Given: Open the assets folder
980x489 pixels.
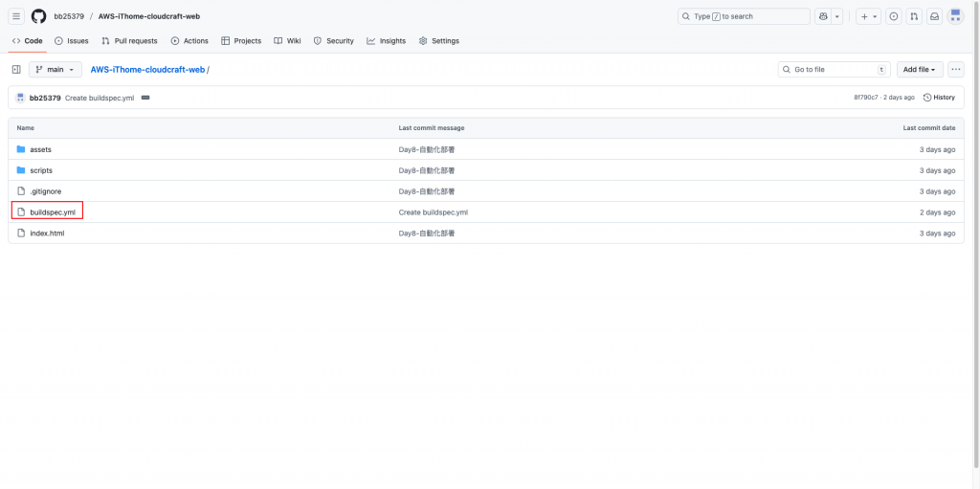Looking at the screenshot, I should point(40,149).
